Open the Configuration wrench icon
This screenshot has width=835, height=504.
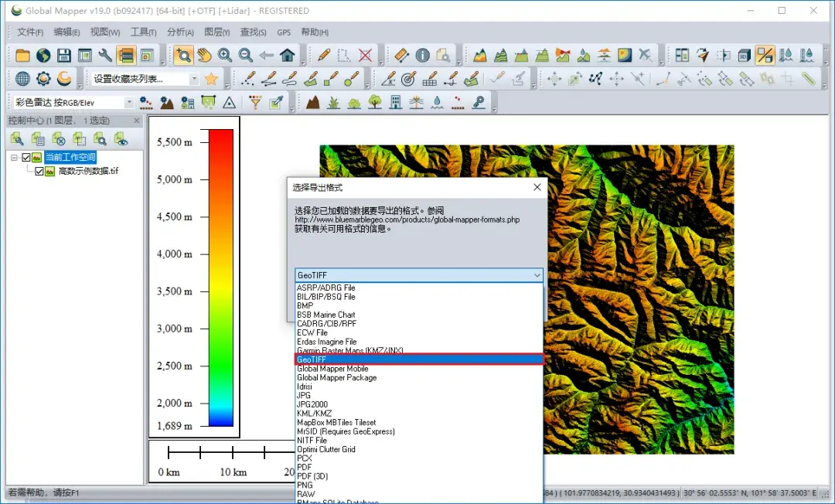tap(105, 55)
